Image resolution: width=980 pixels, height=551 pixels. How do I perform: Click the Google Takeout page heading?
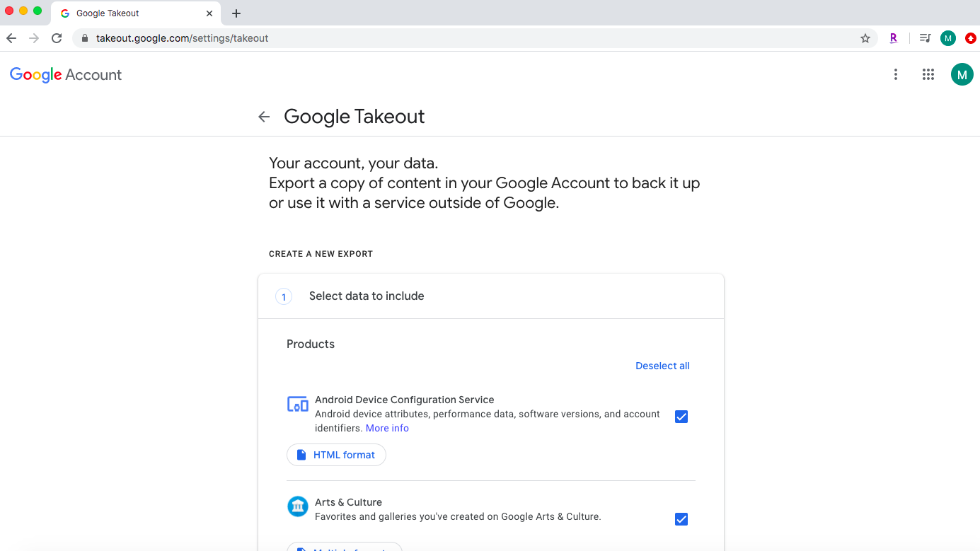[x=354, y=117]
